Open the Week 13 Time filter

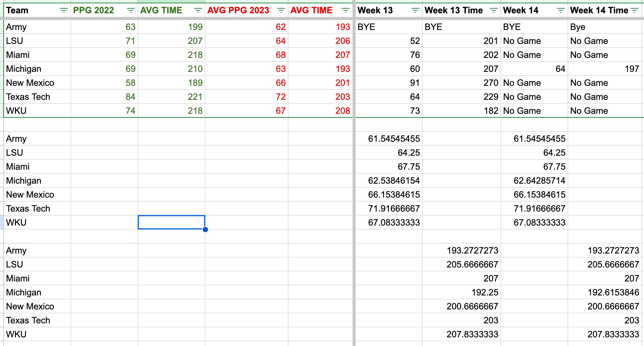[494, 11]
